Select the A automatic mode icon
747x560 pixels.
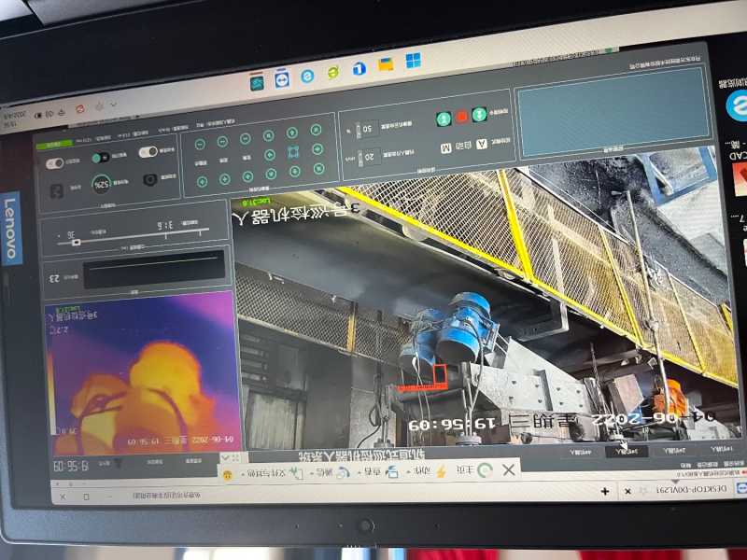coord(482,145)
